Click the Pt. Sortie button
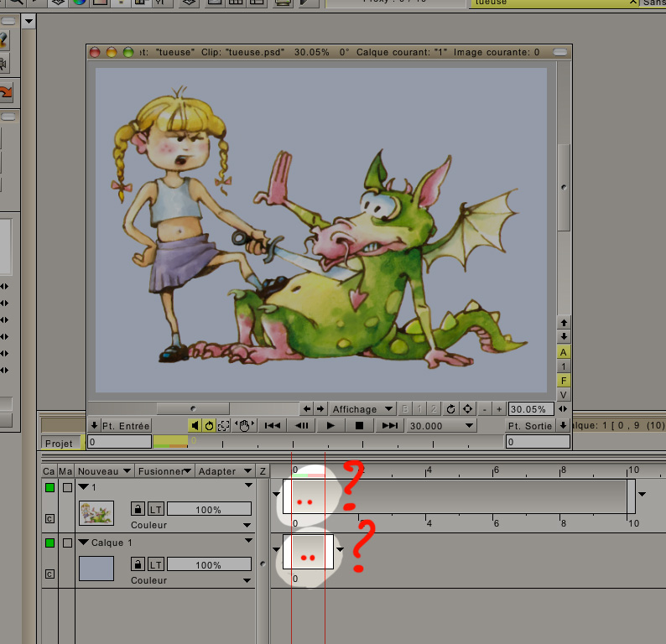This screenshot has height=644, width=666. tap(530, 426)
